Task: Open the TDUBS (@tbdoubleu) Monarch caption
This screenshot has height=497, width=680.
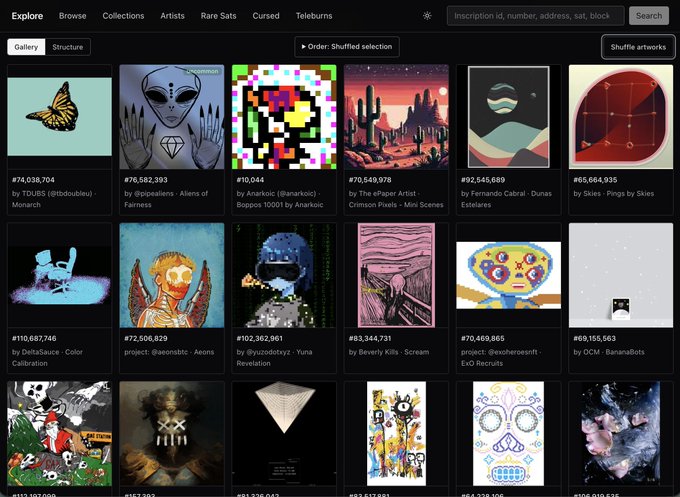Action: click(x=54, y=199)
